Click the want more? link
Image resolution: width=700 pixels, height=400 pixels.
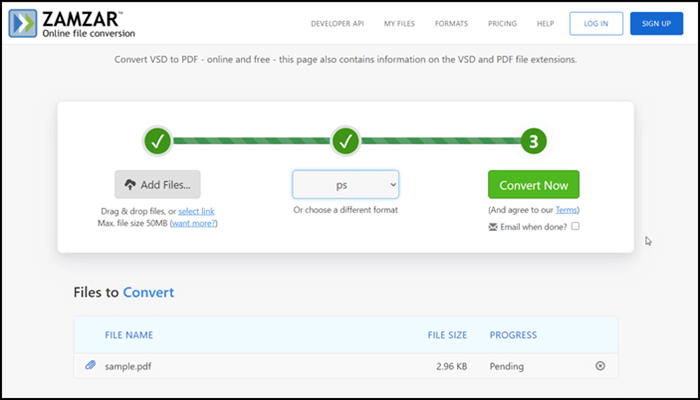194,223
